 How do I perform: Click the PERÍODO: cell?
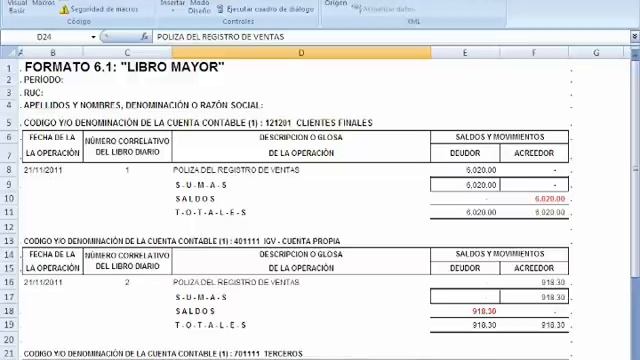pos(44,80)
